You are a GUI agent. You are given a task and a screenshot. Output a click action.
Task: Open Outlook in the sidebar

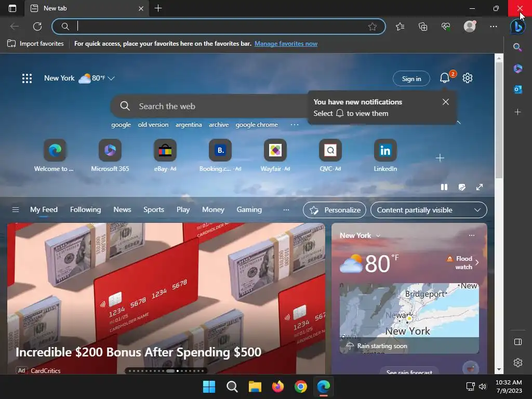(x=517, y=89)
